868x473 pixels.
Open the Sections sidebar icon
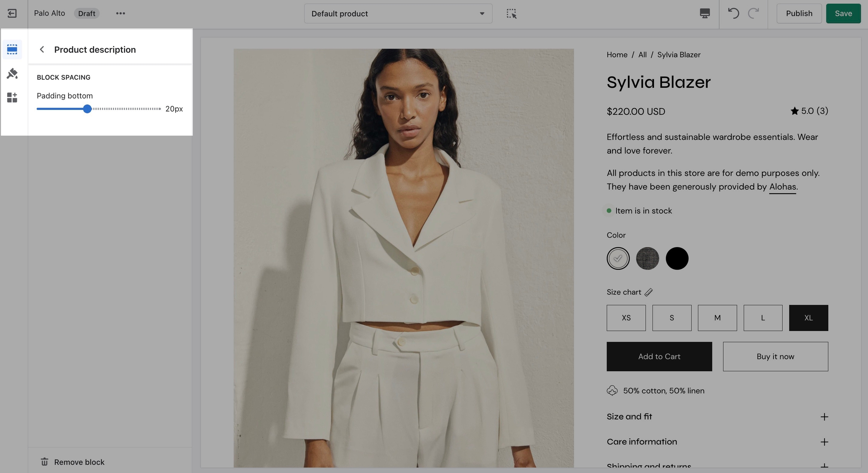[x=12, y=49]
